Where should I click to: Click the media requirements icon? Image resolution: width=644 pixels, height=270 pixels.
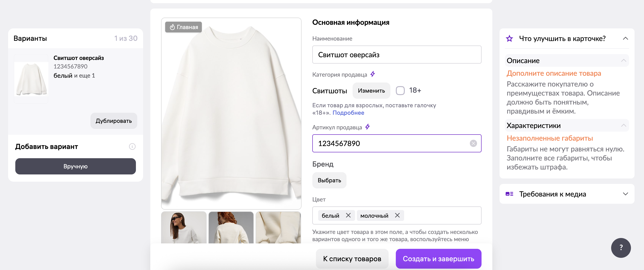[509, 194]
